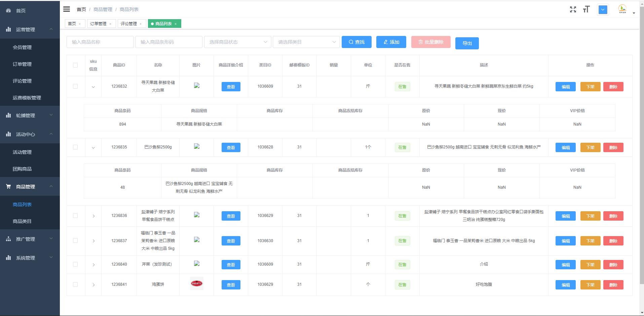The height and width of the screenshot is (316, 644).
Task: Close the 订单管理 tab
Action: 110,24
